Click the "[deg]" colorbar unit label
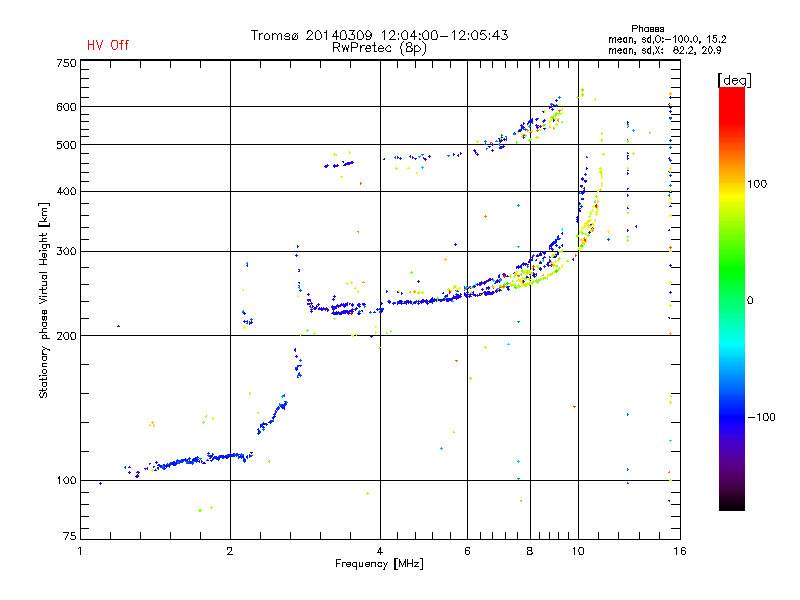Image resolution: width=800 pixels, height=600 pixels. 734,80
